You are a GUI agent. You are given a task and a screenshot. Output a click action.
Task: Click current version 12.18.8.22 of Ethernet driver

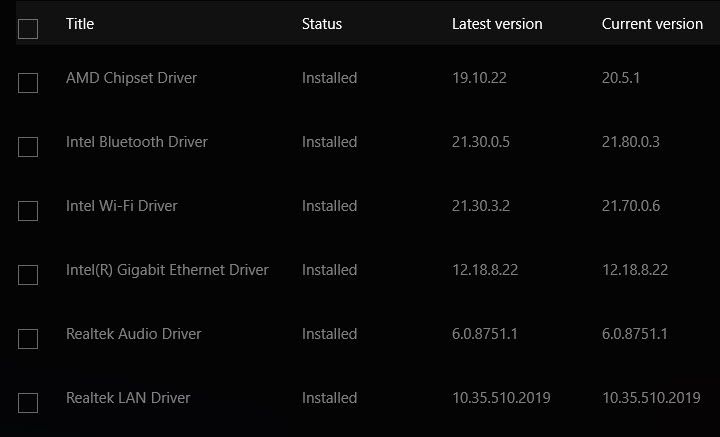click(x=635, y=270)
